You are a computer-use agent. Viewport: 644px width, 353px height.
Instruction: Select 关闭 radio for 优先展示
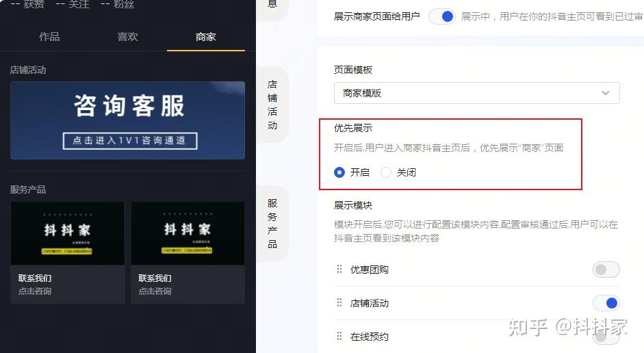(386, 172)
